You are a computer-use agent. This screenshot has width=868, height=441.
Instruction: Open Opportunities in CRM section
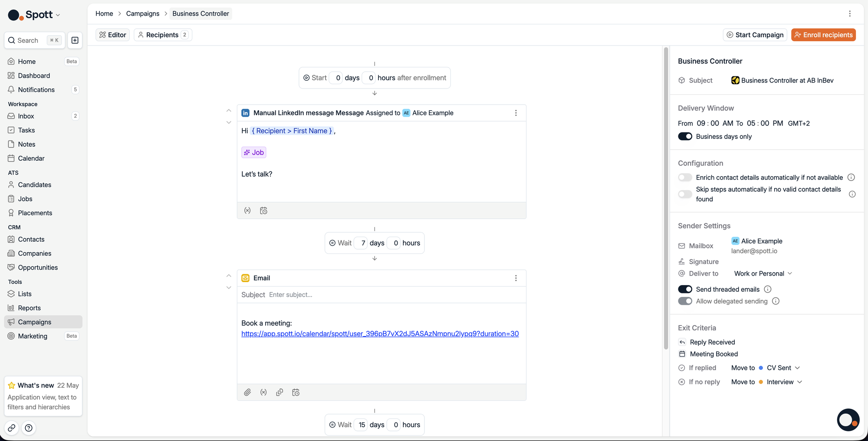point(43,267)
